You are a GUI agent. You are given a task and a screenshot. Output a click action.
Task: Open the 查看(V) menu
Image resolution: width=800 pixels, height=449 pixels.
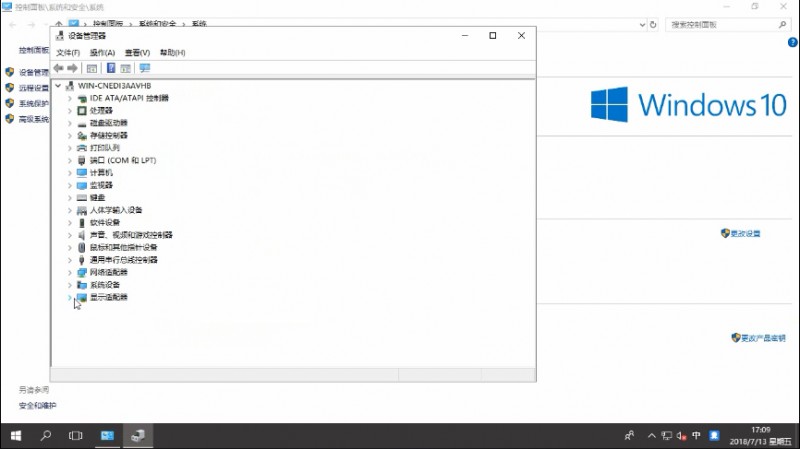click(x=137, y=53)
